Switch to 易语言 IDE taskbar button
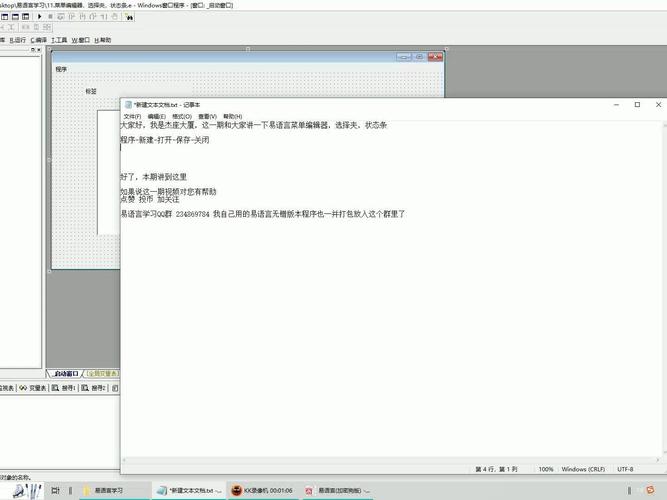 (337, 491)
